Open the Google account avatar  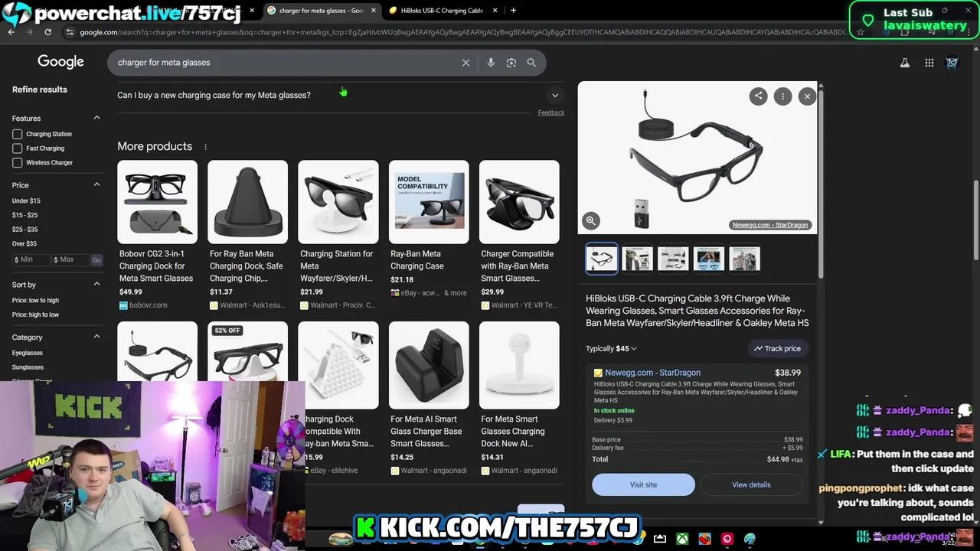952,63
